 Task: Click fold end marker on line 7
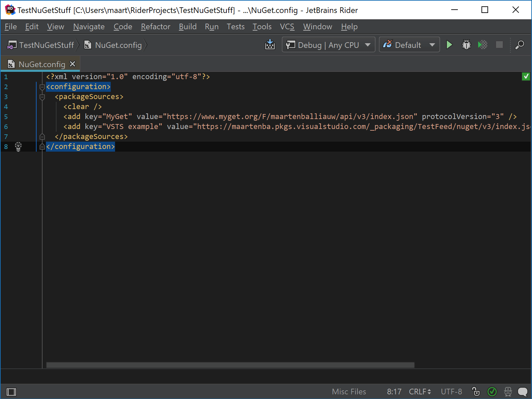click(42, 137)
